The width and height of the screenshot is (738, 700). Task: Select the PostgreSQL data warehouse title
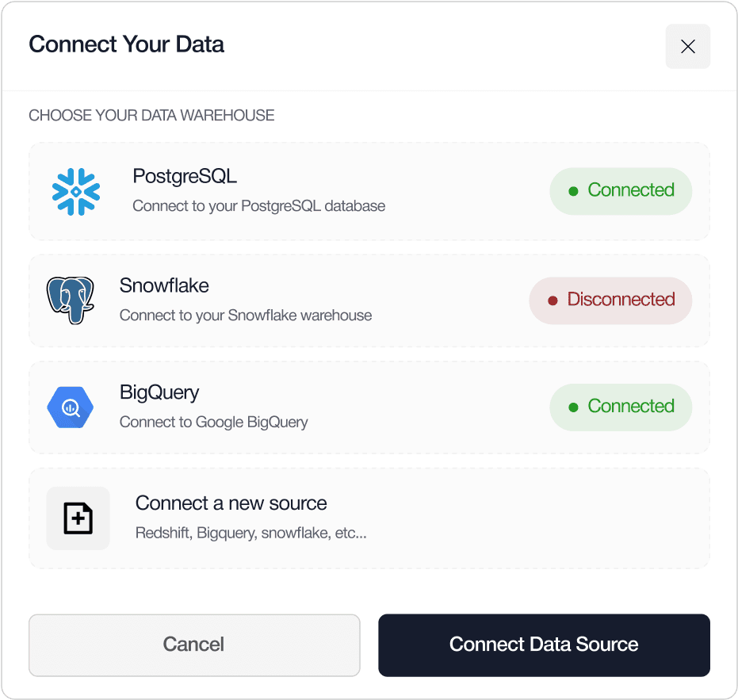coord(185,177)
